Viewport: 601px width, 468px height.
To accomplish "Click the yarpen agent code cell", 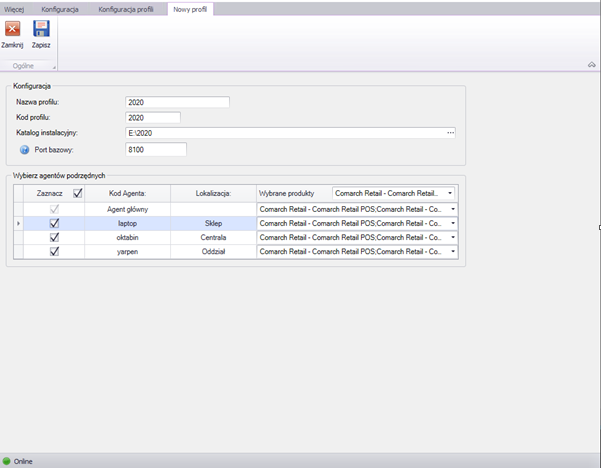I will 127,251.
